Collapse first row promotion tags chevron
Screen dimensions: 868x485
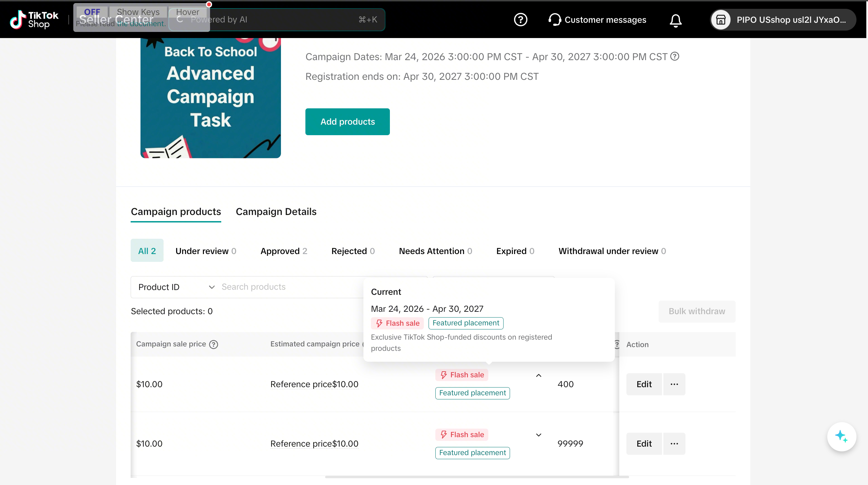pos(538,375)
